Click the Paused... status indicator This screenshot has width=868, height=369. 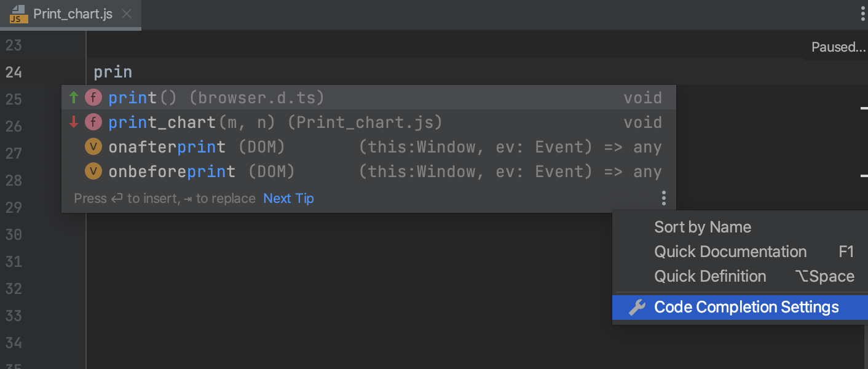tap(838, 47)
